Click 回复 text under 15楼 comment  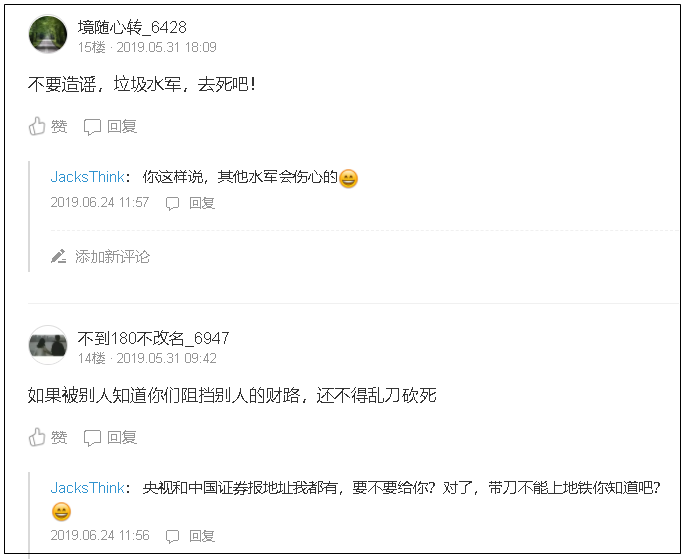122,127
